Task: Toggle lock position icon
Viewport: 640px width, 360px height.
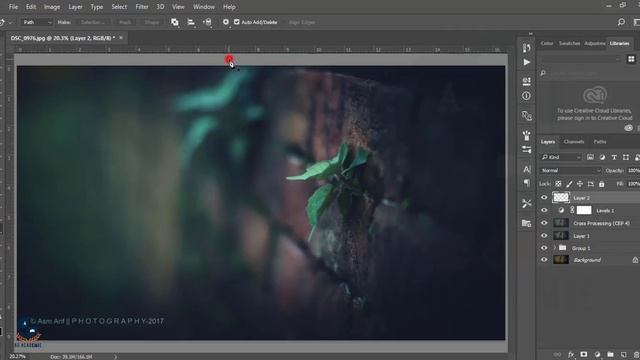Action: pos(580,184)
